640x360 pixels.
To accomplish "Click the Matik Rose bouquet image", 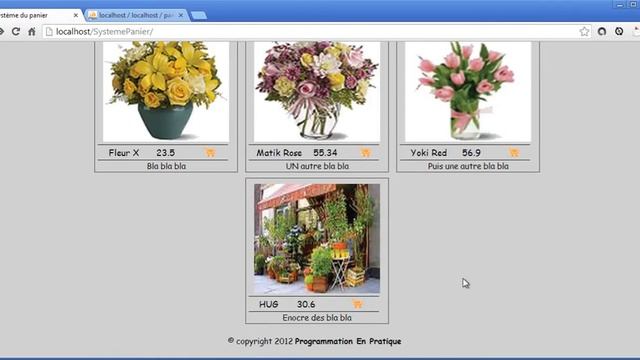I will click(x=317, y=91).
